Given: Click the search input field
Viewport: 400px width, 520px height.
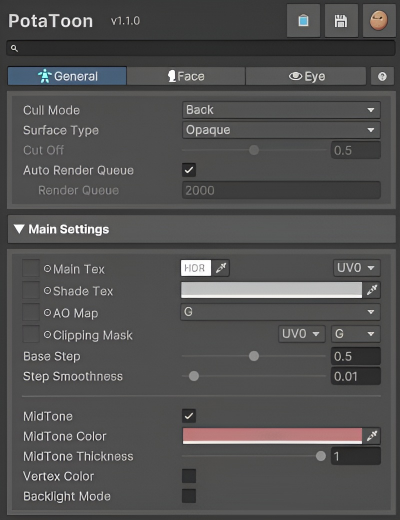Looking at the screenshot, I should 201,48.
